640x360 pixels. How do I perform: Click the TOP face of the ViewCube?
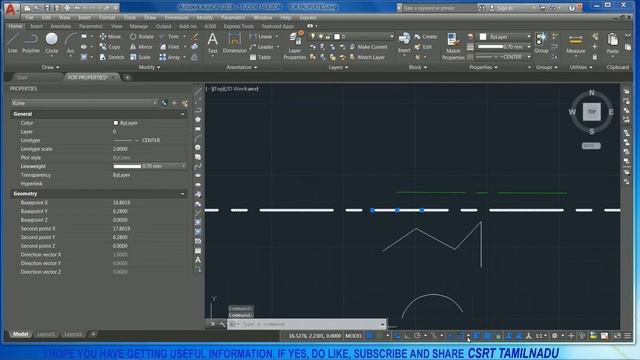click(591, 111)
